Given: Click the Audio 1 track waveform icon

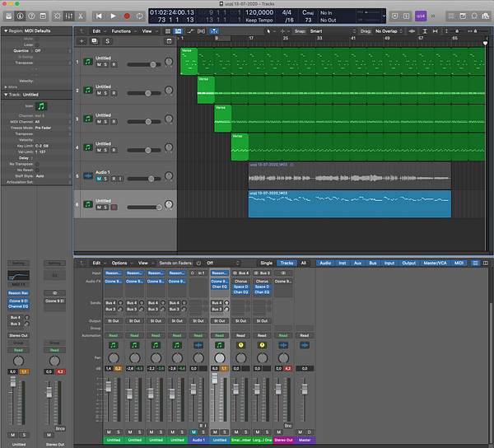Looking at the screenshot, I should click(88, 176).
